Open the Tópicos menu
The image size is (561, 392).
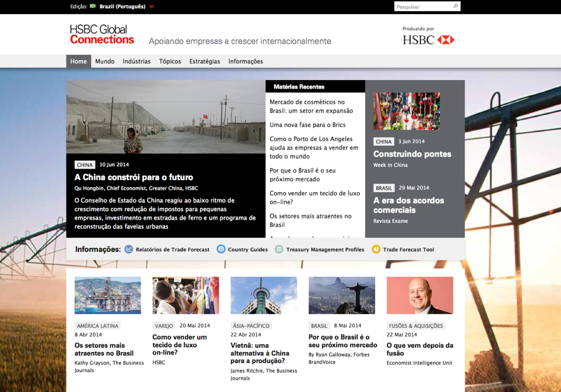170,61
